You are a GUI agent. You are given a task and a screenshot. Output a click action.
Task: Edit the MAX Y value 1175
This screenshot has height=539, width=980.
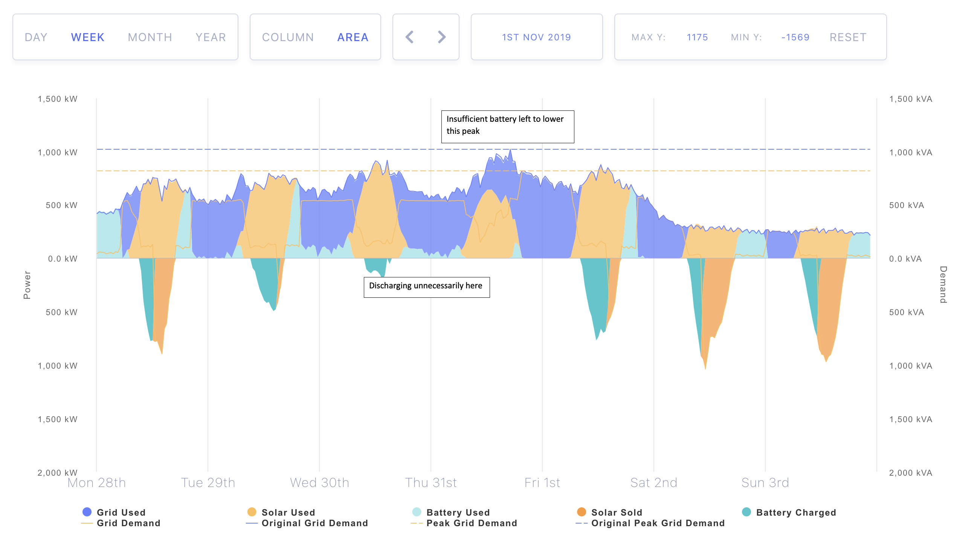click(697, 37)
